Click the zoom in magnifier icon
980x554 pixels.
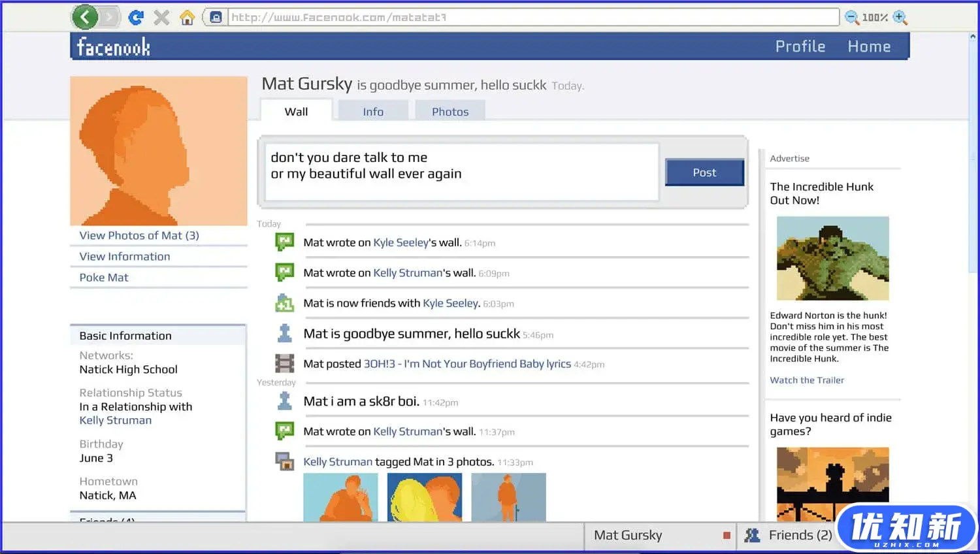pos(900,18)
